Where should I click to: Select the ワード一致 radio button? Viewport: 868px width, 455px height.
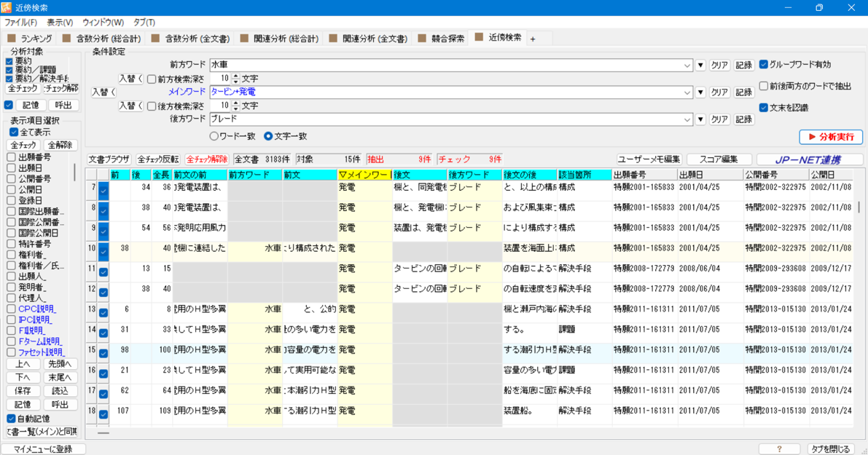point(214,136)
